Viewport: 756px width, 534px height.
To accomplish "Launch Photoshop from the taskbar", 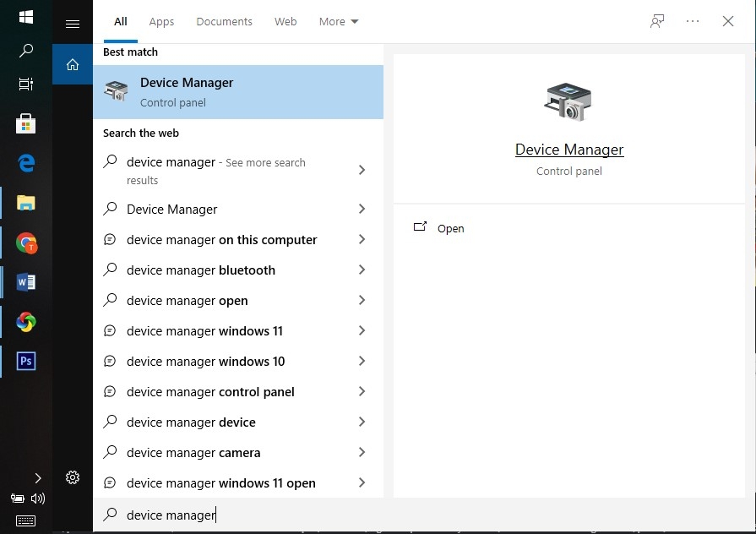I will pos(26,362).
